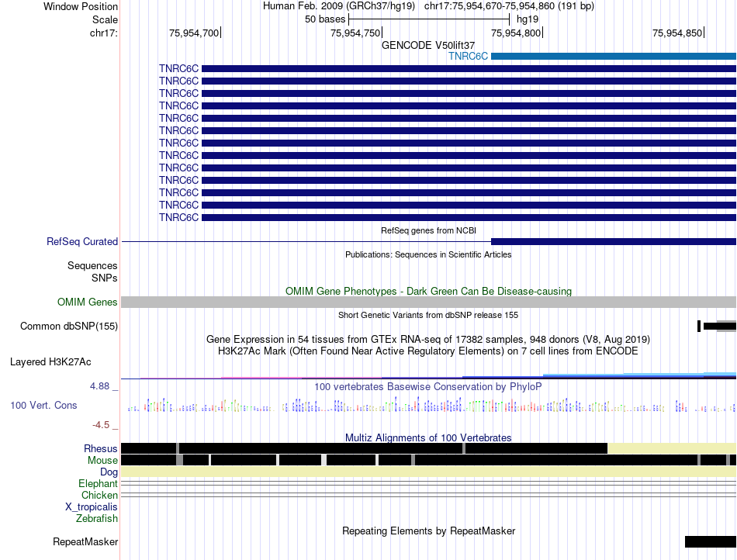Click the RefSeq Curated thin intron line
737x560 pixels.
coord(306,241)
